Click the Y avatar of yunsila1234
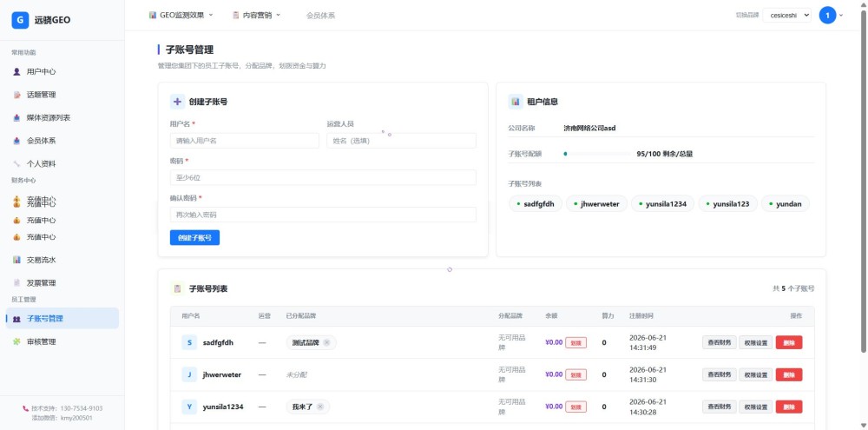This screenshot has width=868, height=430. (189, 407)
